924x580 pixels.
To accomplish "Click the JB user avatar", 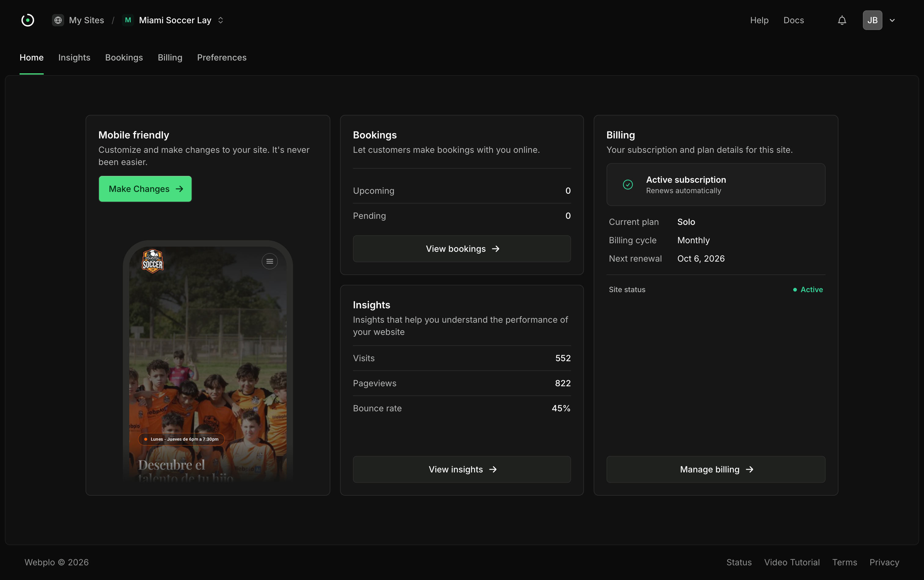I will pyautogui.click(x=872, y=20).
